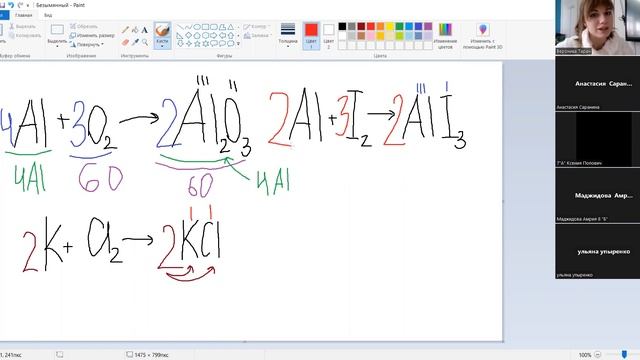Viewport: 640px width, 360px height.
Task: Select the Pentagon shape
Action: point(197,36)
